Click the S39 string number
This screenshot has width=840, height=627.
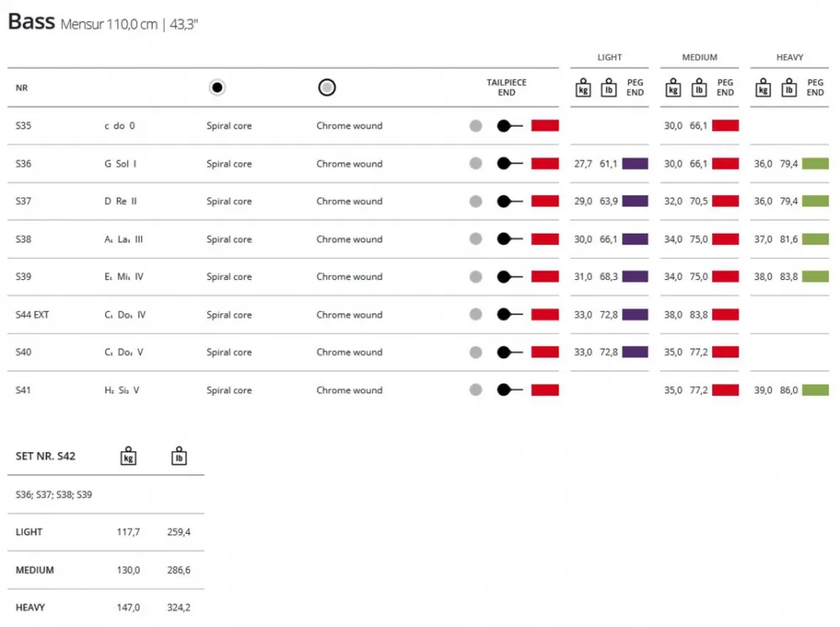pos(24,277)
